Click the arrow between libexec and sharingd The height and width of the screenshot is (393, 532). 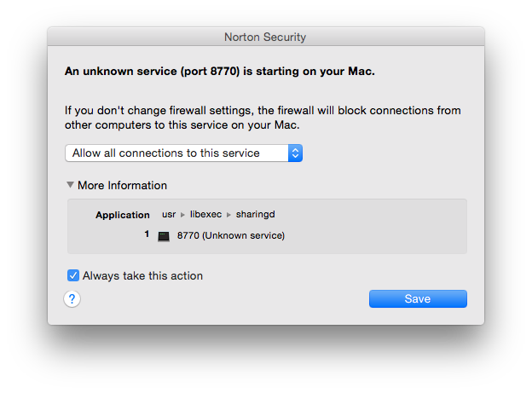[x=229, y=215]
